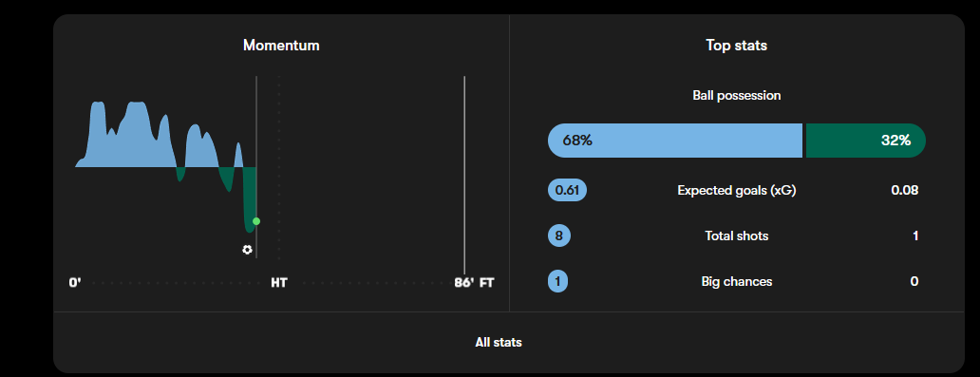Click the 0.08 away expected goals value
Image resolution: width=980 pixels, height=377 pixels.
coord(904,191)
